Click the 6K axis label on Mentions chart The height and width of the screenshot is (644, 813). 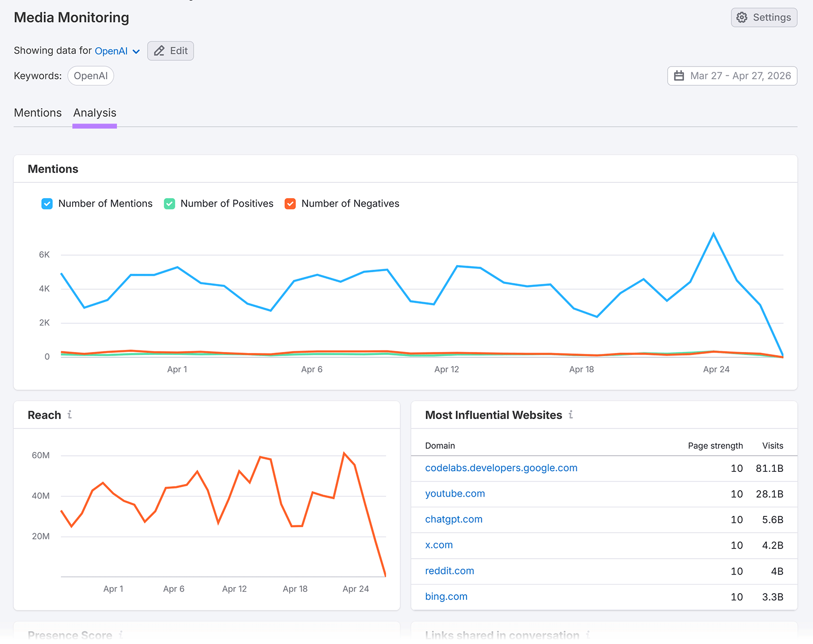44,254
